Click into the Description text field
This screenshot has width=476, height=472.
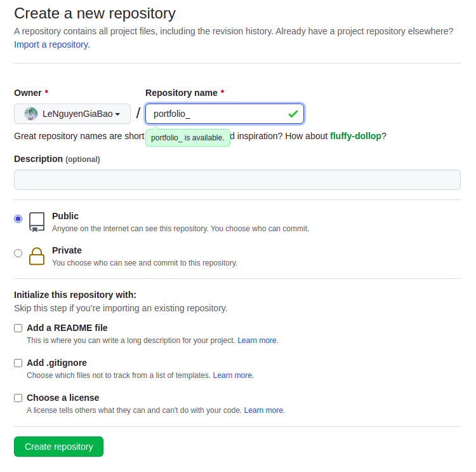pyautogui.click(x=237, y=180)
